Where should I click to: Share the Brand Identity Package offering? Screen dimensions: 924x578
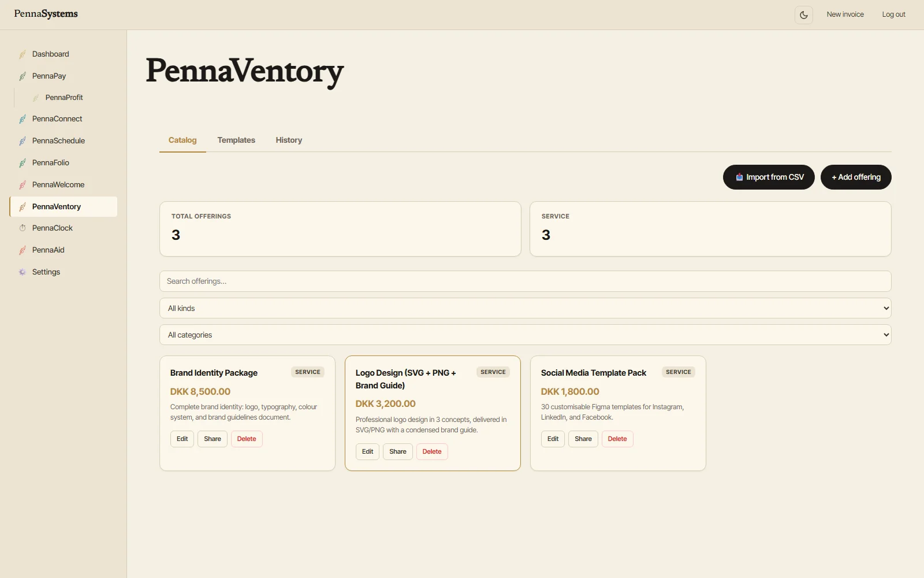[213, 439]
